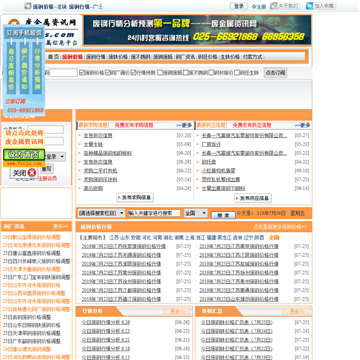This screenshot has width=360, height=360.
Task: Open 废铁价格 in the navigation bar
Action: tap(118, 57)
